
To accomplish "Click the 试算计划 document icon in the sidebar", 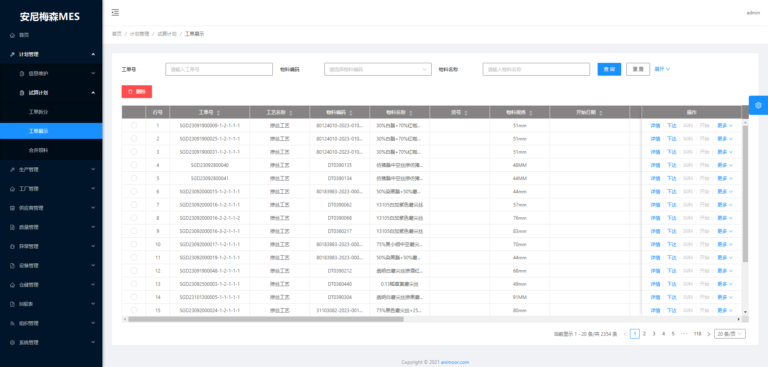I will pos(22,93).
